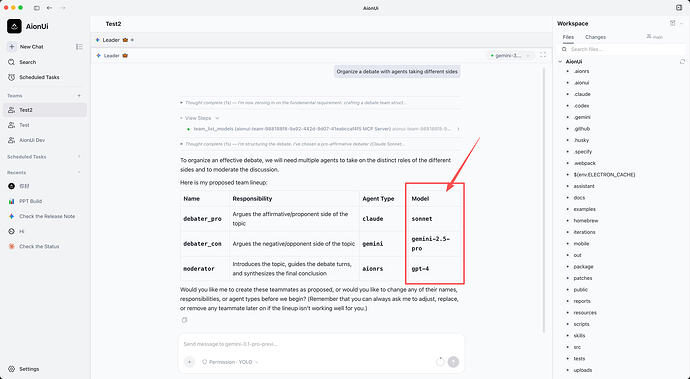Refresh the workspace file tree
690x379 pixels.
(x=682, y=62)
